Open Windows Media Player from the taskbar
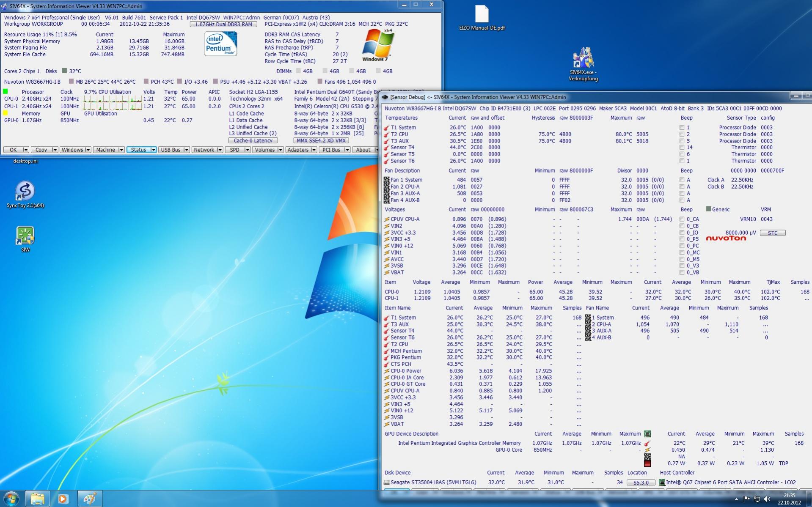The width and height of the screenshot is (812, 507). (x=63, y=499)
